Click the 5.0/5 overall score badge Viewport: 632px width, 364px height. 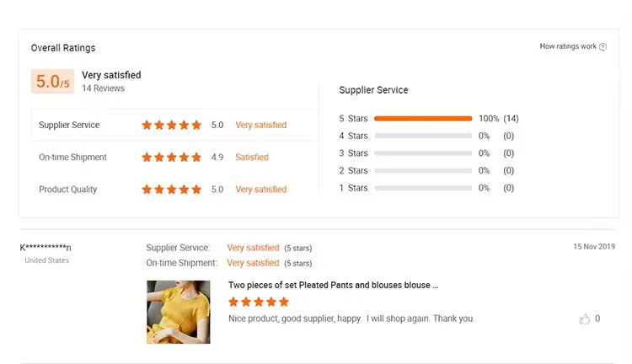point(52,82)
